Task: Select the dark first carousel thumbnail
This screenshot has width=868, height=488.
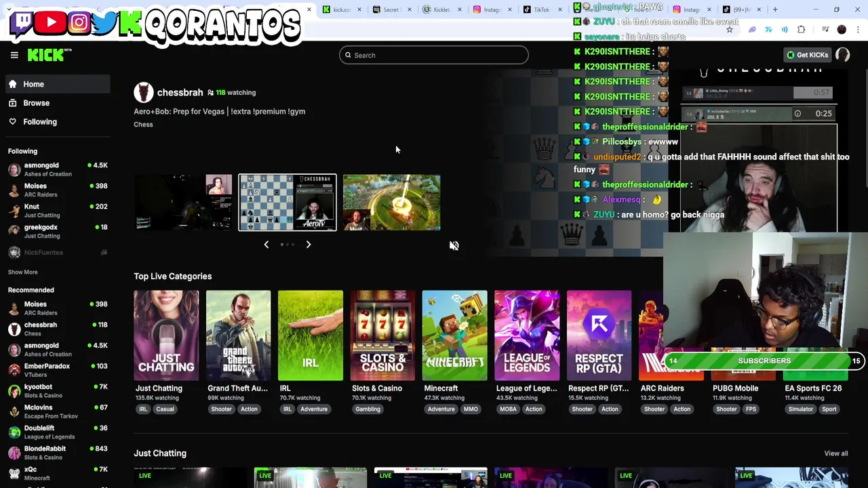Action: click(183, 203)
